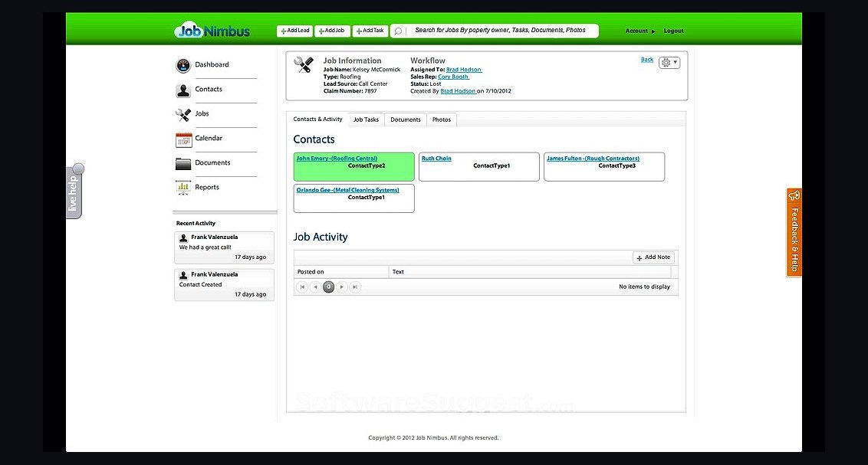
Task: Open James Fulton (Rough Contractors) contact
Action: 593,159
